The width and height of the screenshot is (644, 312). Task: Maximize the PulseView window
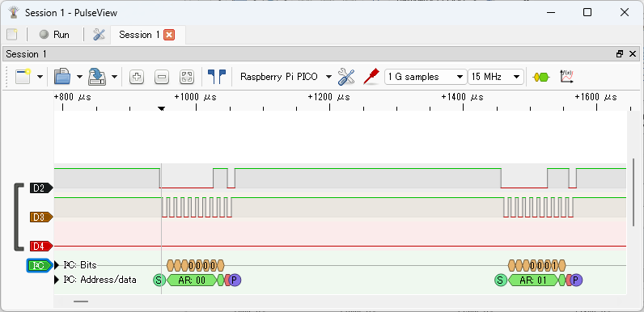[x=587, y=12]
